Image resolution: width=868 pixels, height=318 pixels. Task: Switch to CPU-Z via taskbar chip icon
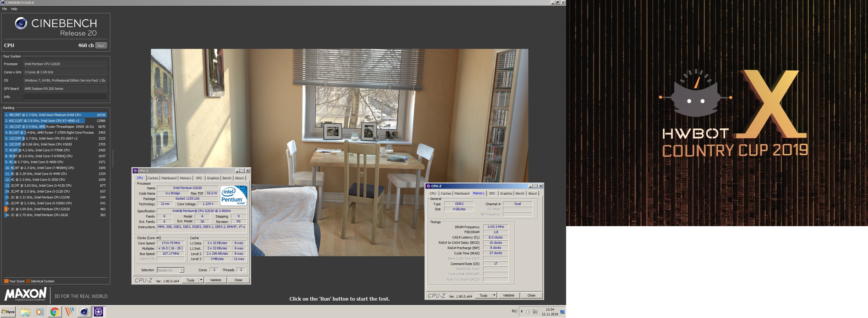click(x=99, y=312)
